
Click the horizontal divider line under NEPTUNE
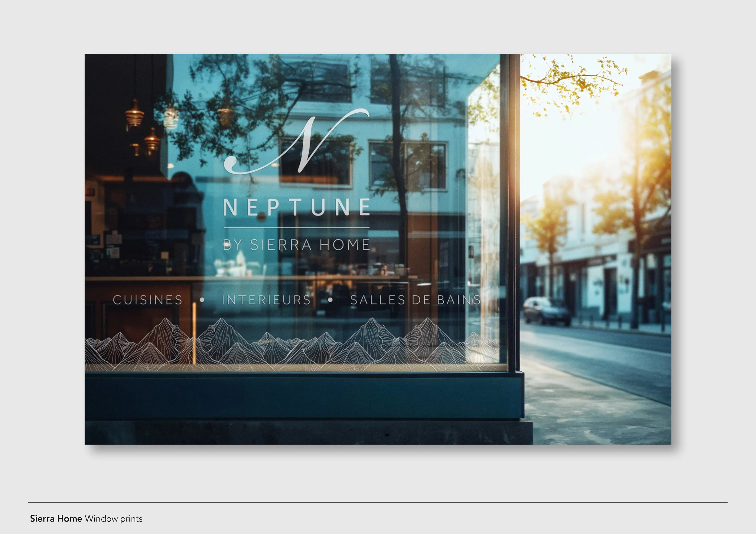pos(296,227)
